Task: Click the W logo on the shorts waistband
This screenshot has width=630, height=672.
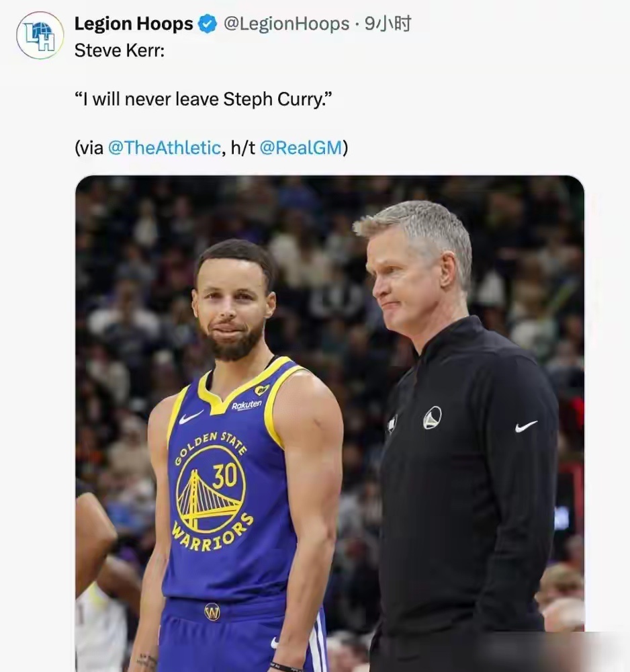Action: pos(212,612)
